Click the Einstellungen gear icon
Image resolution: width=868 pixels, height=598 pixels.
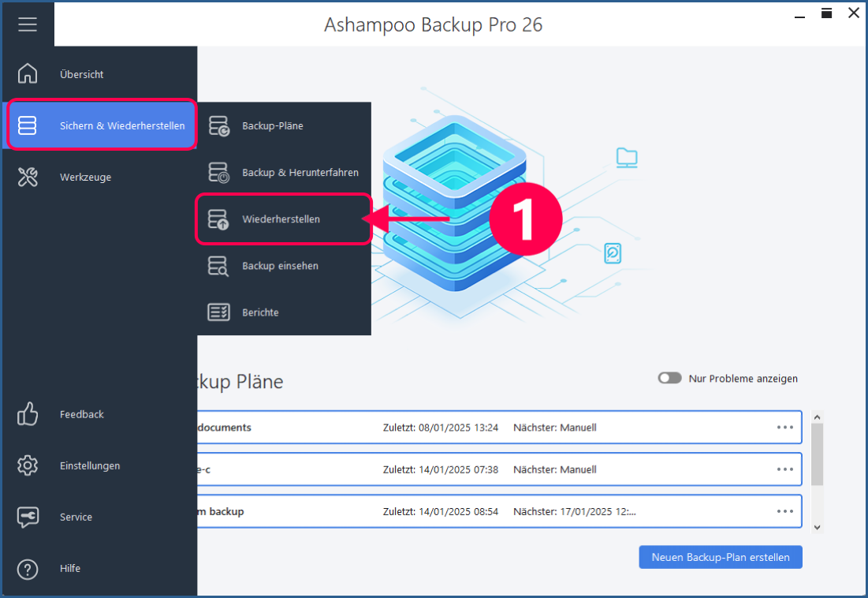[27, 465]
